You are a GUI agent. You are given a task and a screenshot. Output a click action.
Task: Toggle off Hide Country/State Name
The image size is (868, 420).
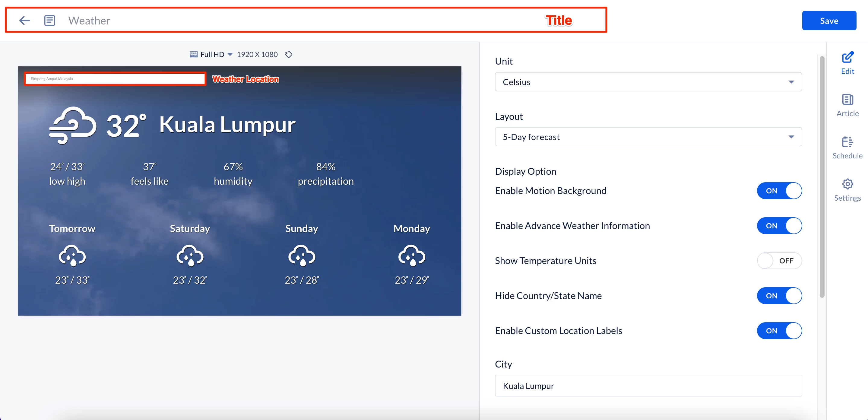pyautogui.click(x=779, y=296)
